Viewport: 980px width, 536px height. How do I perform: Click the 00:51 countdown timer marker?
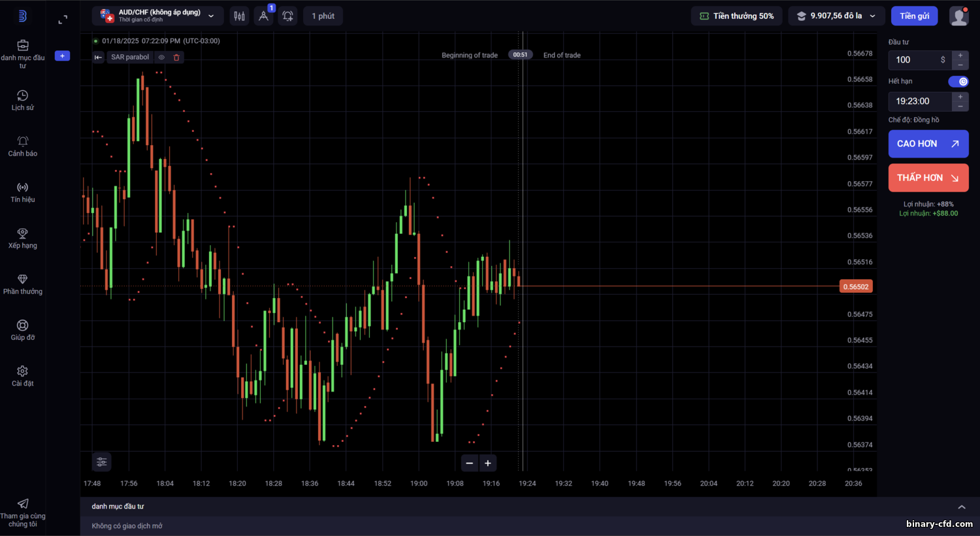click(520, 55)
